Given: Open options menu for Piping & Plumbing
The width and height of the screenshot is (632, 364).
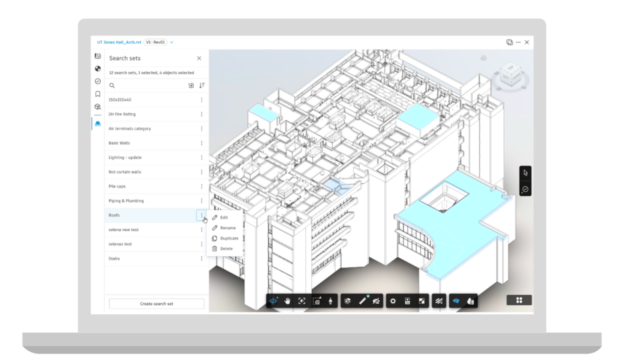Looking at the screenshot, I should pos(202,201).
